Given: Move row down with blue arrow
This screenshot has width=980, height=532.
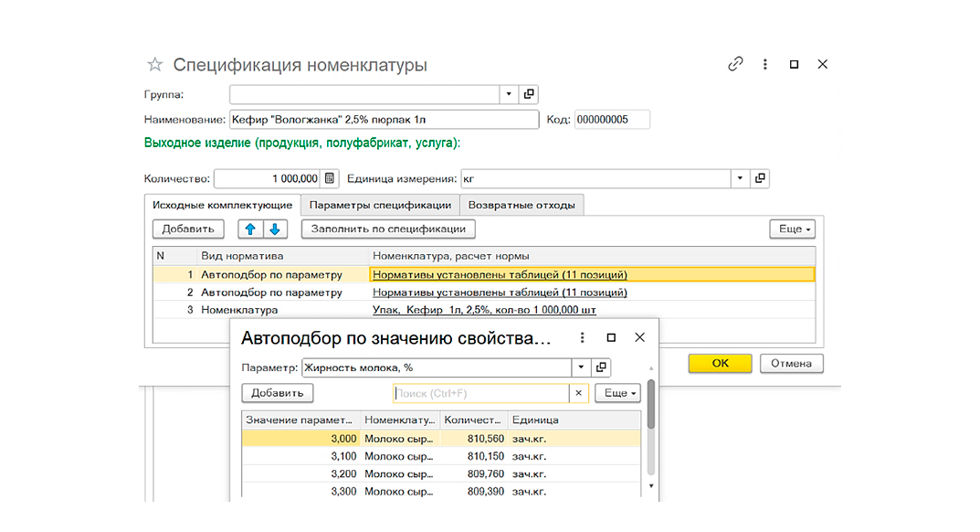Looking at the screenshot, I should pos(275,229).
